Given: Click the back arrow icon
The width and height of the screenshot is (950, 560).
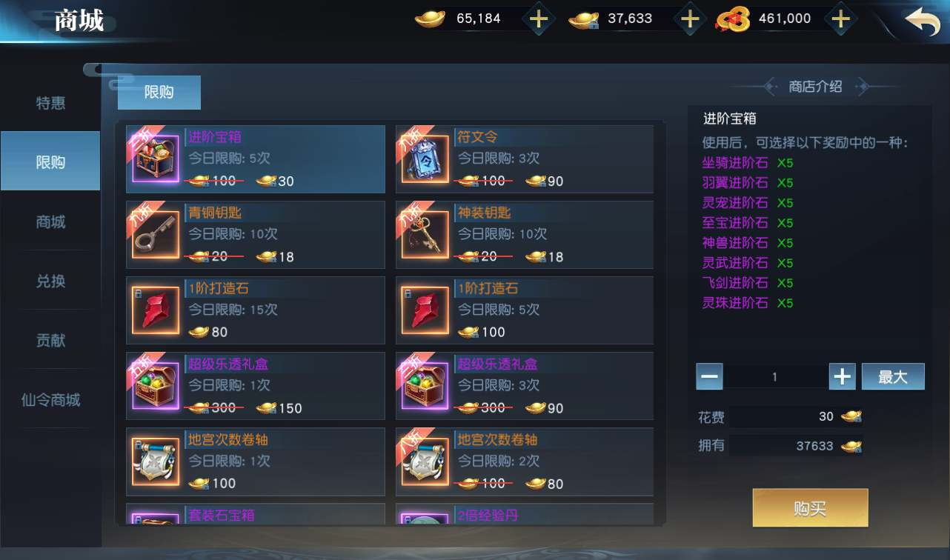Looking at the screenshot, I should tap(923, 21).
